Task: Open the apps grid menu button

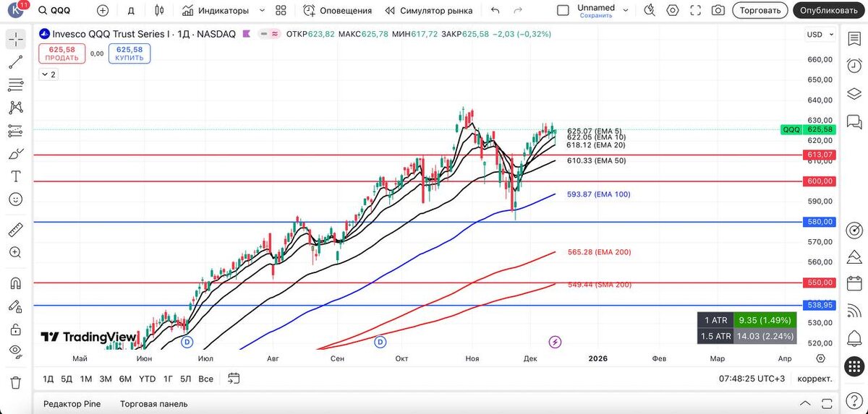Action: click(x=854, y=366)
